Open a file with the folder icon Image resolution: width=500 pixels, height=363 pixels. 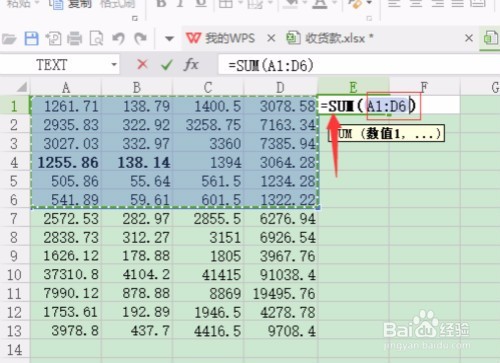click(9, 39)
